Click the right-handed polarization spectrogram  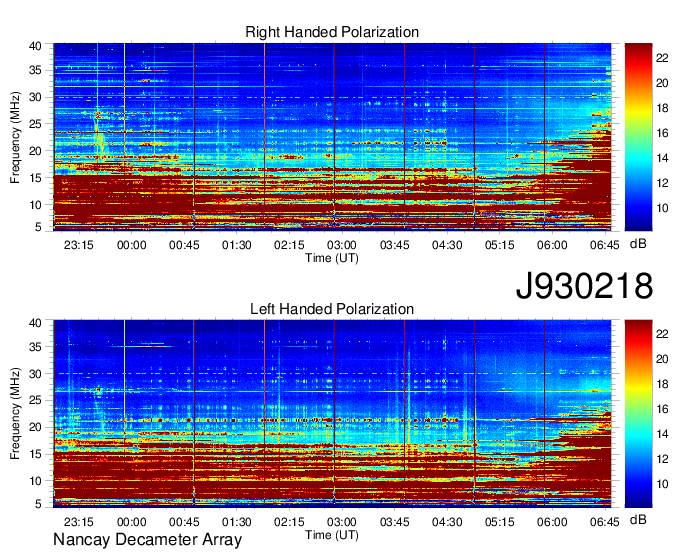(332, 137)
